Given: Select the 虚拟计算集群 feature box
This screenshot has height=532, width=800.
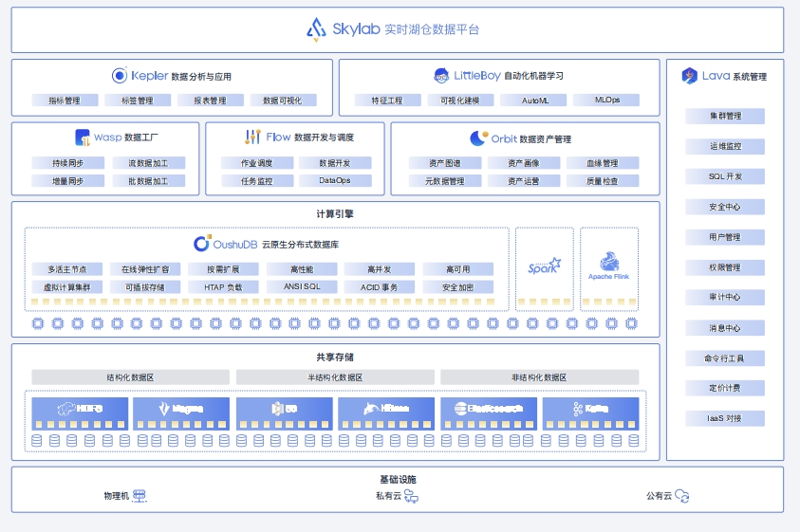Looking at the screenshot, I should click(66, 287).
